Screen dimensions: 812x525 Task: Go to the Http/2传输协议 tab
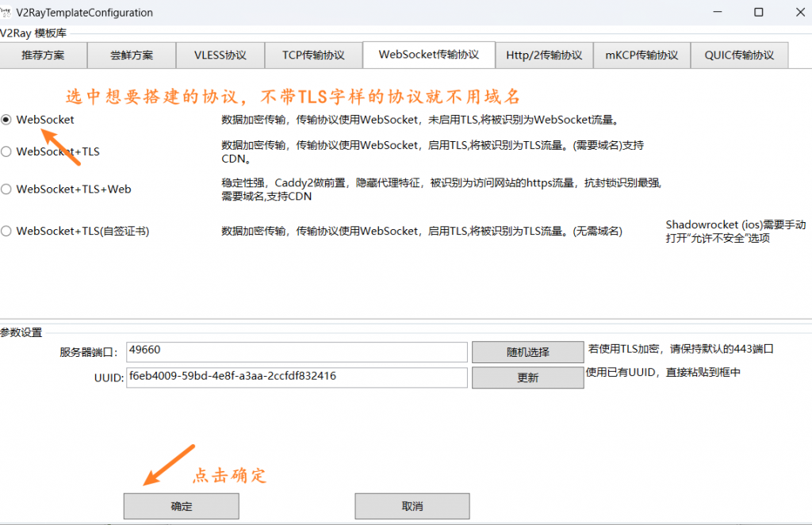544,56
